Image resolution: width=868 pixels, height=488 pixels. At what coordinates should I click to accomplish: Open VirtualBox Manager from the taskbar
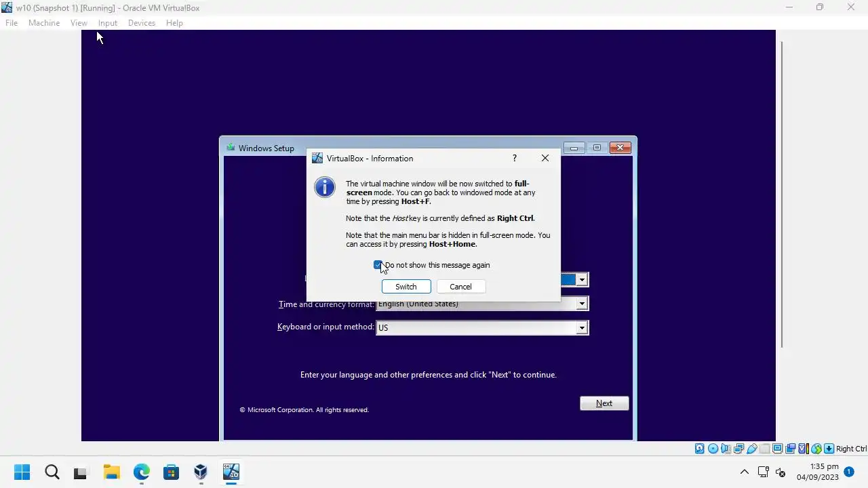point(201,472)
